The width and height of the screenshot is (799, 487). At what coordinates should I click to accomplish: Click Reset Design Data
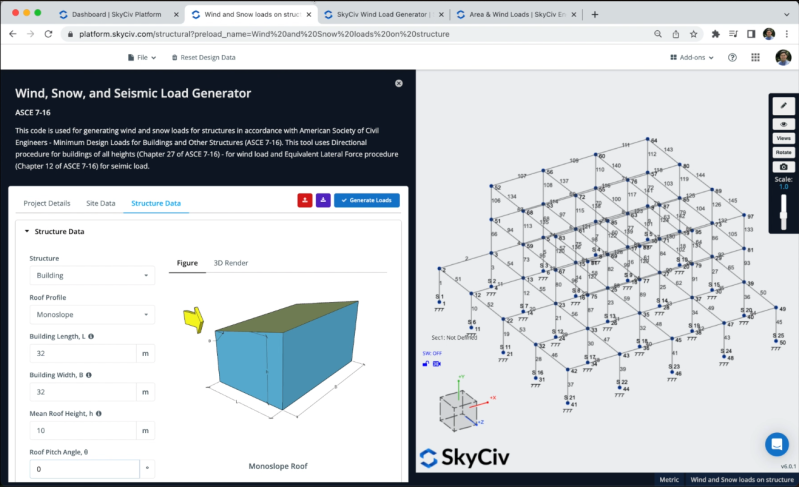click(x=203, y=58)
